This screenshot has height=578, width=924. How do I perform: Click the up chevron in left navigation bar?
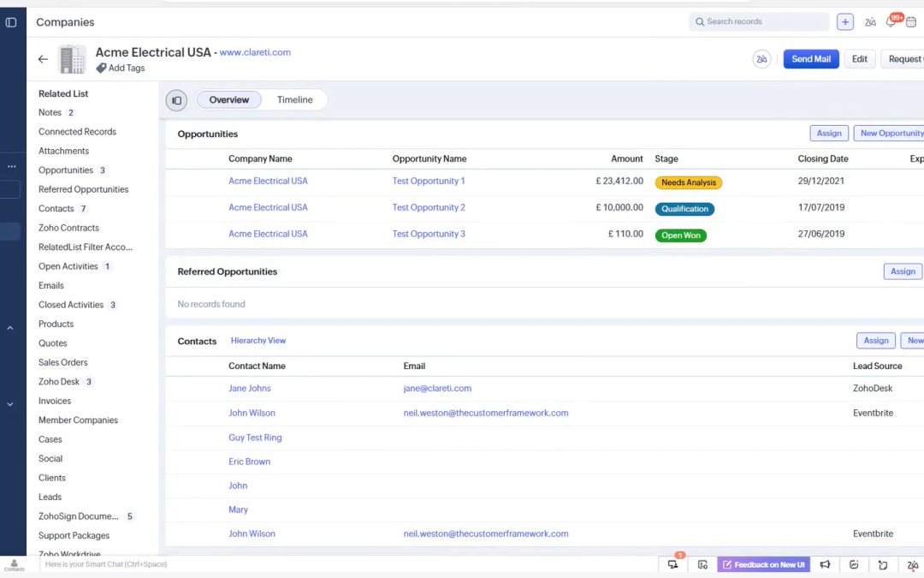click(x=10, y=328)
